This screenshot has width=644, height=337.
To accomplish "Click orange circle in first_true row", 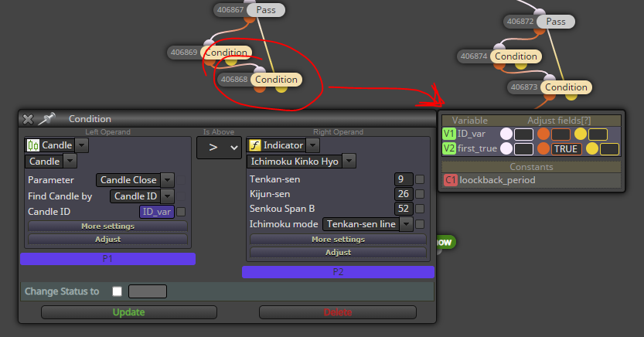I will pyautogui.click(x=543, y=148).
